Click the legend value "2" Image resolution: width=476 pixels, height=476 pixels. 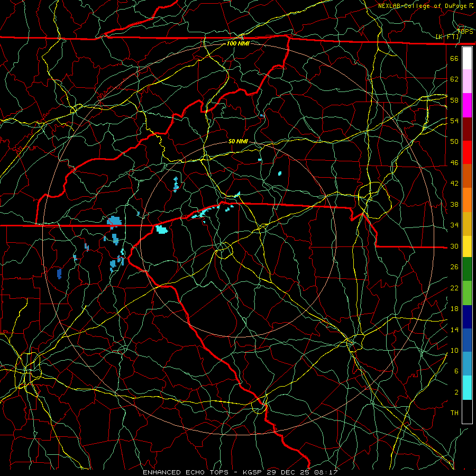(x=456, y=392)
